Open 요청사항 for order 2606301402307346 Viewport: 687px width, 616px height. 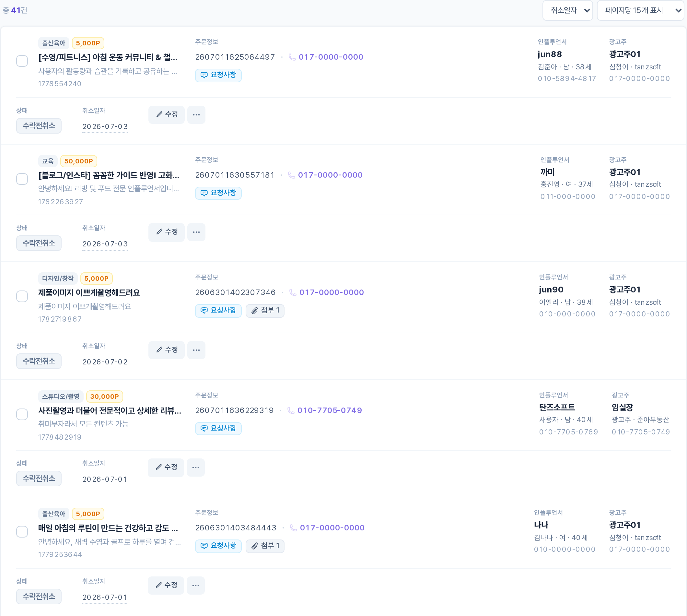click(x=218, y=310)
